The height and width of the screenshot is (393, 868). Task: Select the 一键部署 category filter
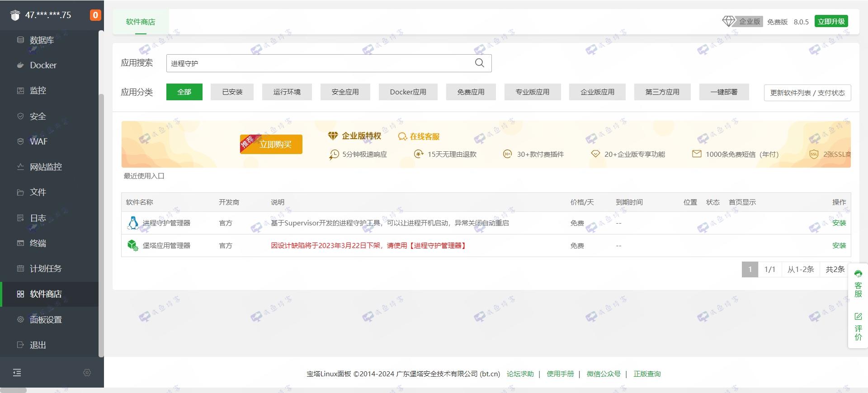pyautogui.click(x=724, y=92)
